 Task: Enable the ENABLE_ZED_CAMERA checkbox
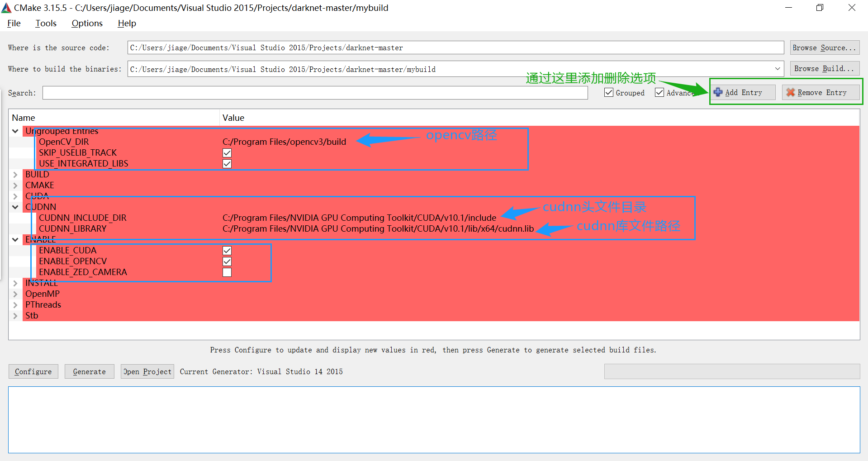click(x=227, y=272)
